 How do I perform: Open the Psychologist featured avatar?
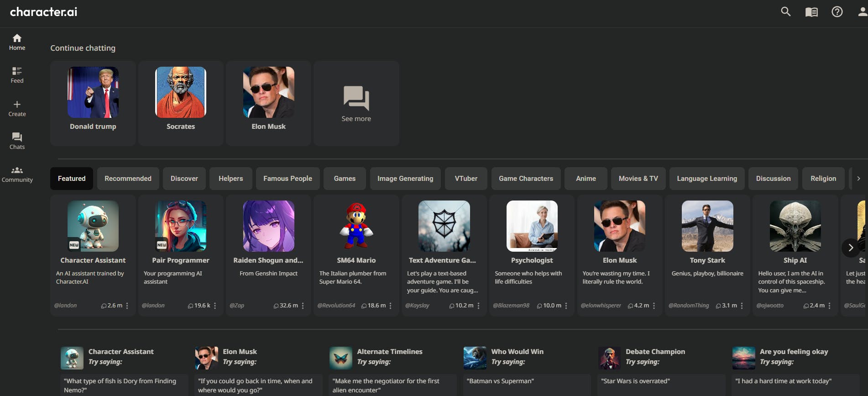(532, 226)
